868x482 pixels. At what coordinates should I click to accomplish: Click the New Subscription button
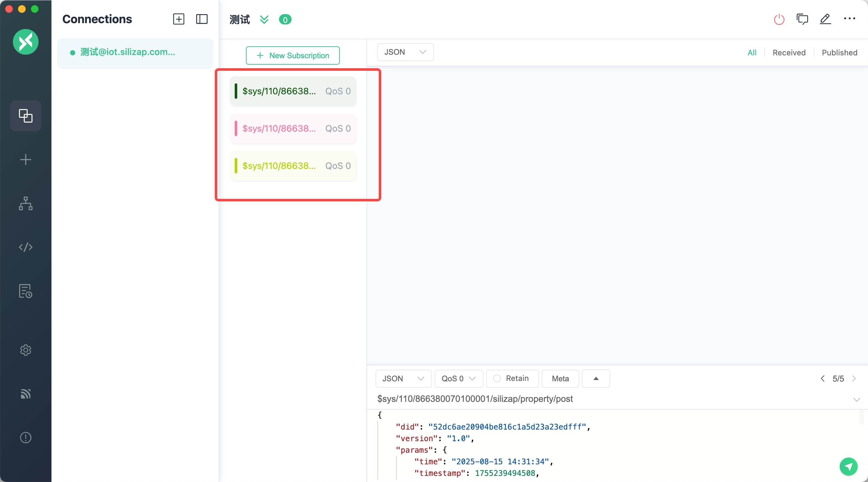tap(293, 55)
